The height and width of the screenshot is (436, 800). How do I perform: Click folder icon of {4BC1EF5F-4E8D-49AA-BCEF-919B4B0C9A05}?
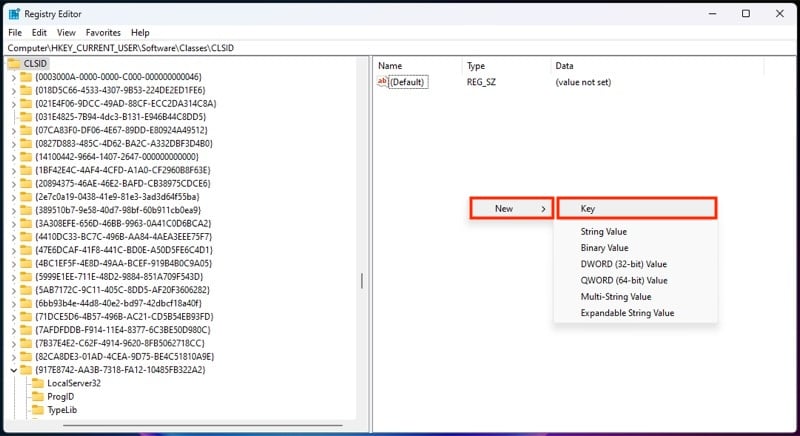[26, 263]
